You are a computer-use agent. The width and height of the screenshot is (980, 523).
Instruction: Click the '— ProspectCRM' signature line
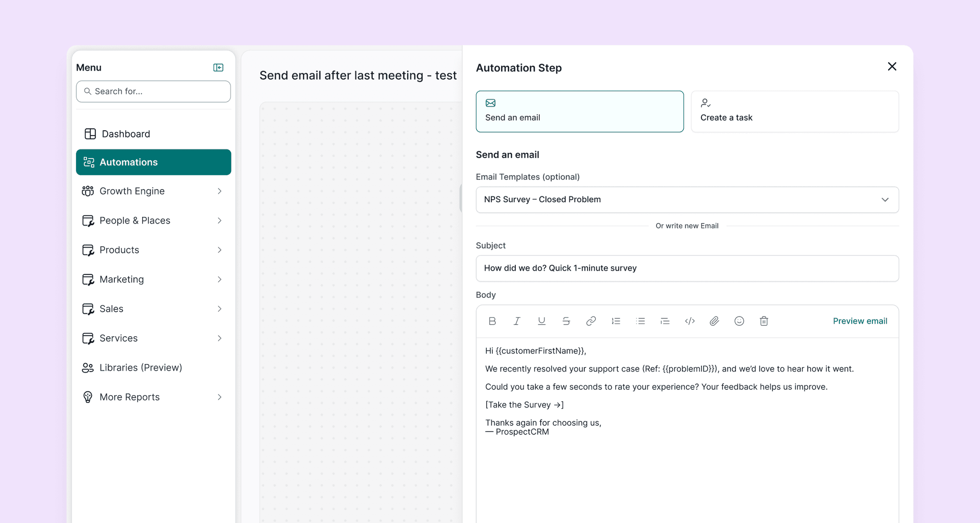(x=517, y=432)
